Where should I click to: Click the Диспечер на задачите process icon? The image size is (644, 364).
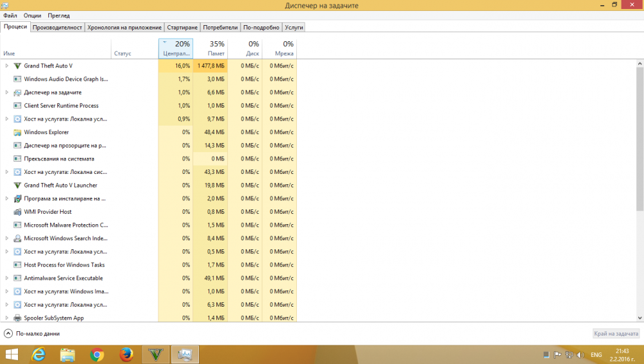pos(17,92)
